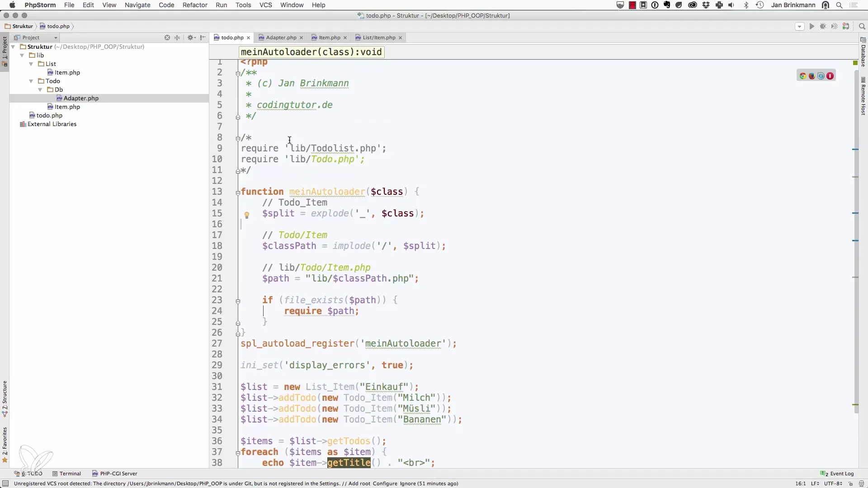Click the inspector hector icon in status bar
This screenshot has width=868, height=488.
[861, 483]
